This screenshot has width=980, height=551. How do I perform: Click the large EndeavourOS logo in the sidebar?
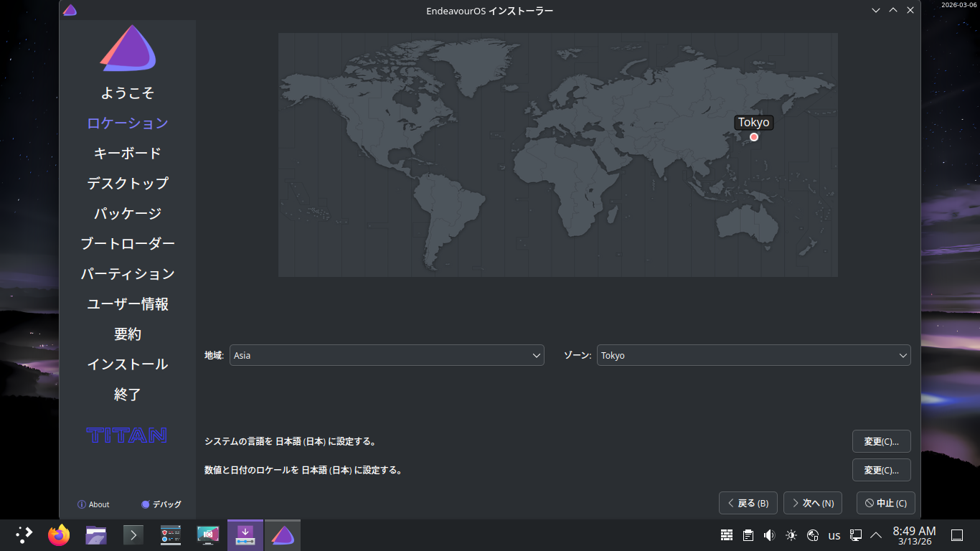128,48
